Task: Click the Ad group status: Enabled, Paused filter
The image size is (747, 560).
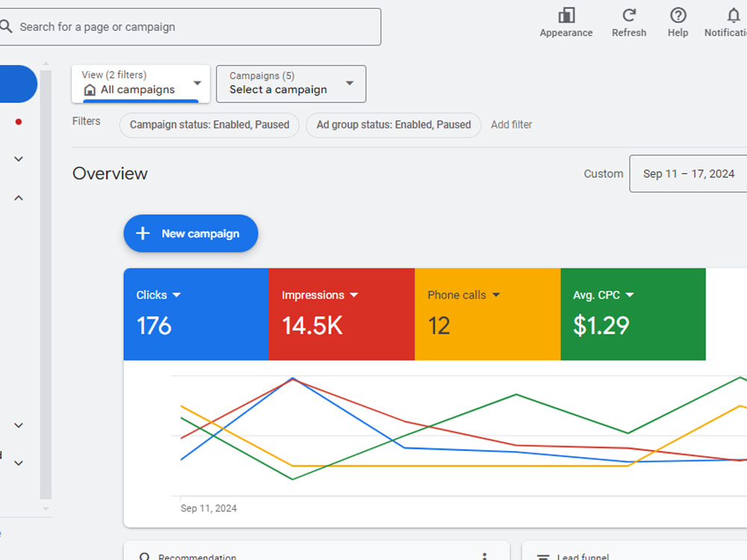Action: click(x=394, y=125)
